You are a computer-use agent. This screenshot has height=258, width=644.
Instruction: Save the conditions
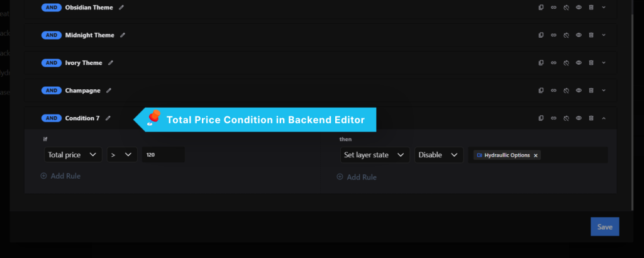(604, 227)
